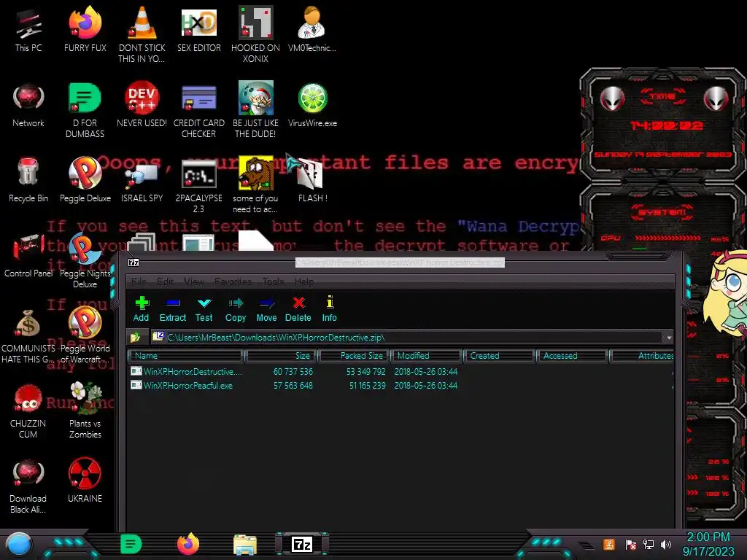Sort by the Name column header
This screenshot has height=560, width=747.
(x=186, y=356)
